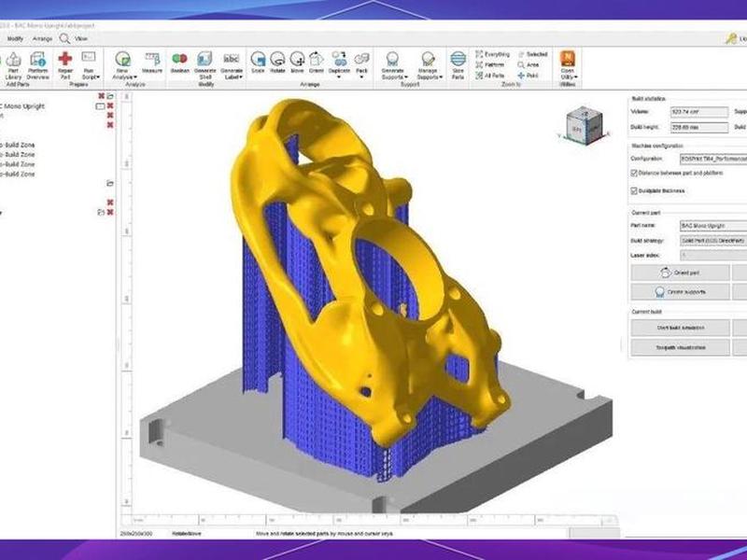Zoom to Platform

tap(490, 64)
